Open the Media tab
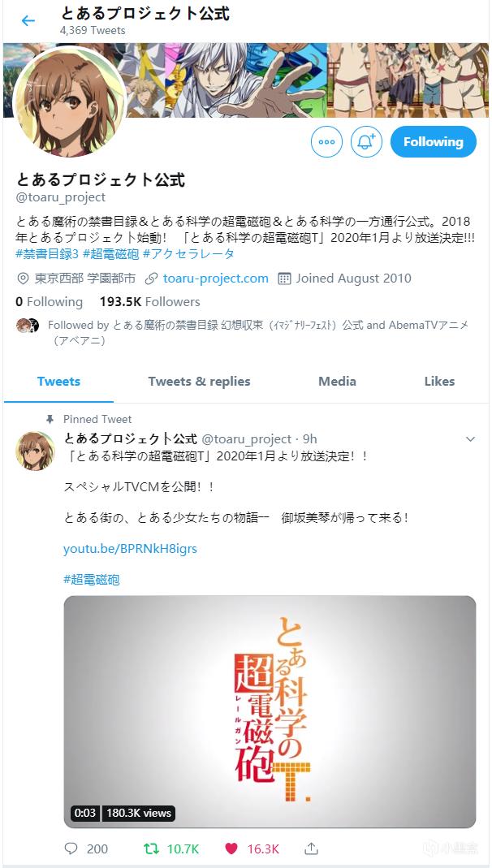This screenshot has width=492, height=868. (x=337, y=382)
